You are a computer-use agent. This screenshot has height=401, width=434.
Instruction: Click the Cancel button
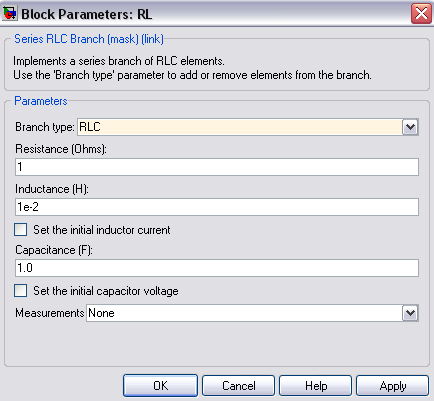point(238,386)
